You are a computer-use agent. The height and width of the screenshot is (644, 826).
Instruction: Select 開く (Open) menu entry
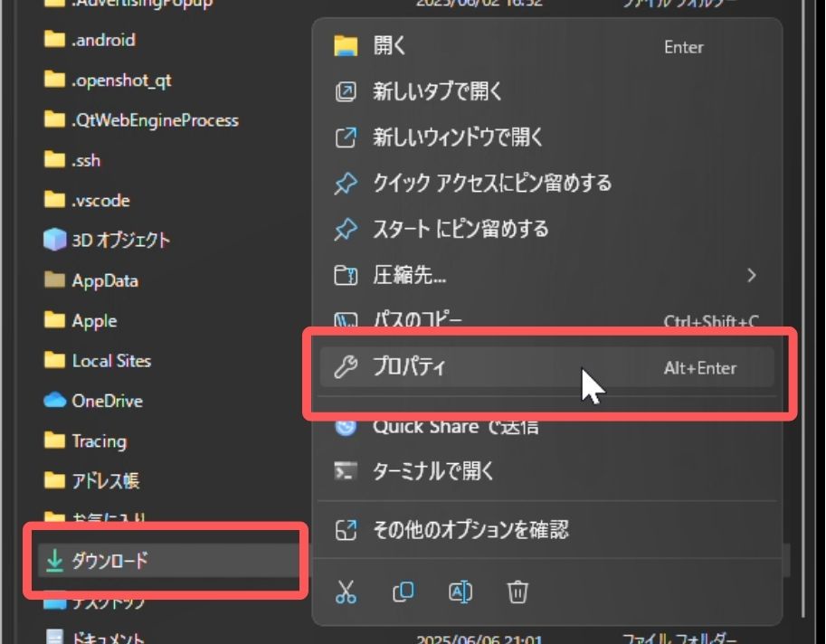(x=546, y=46)
